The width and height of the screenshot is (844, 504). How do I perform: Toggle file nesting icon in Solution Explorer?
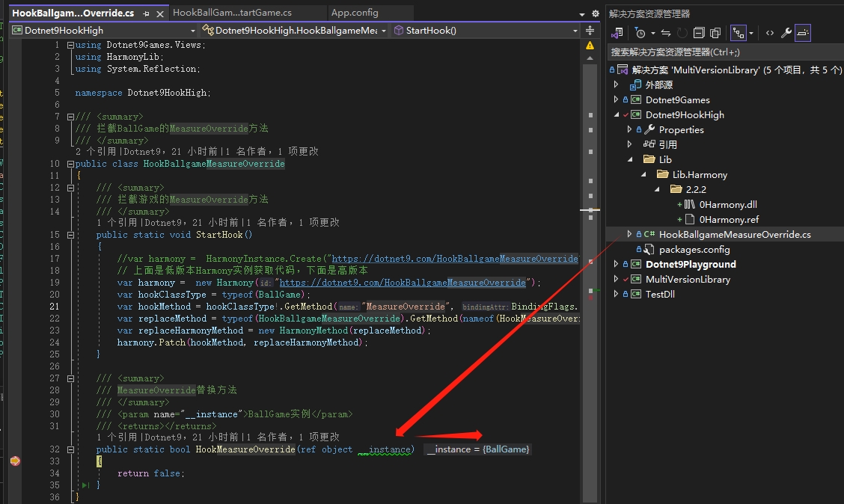pyautogui.click(x=738, y=33)
